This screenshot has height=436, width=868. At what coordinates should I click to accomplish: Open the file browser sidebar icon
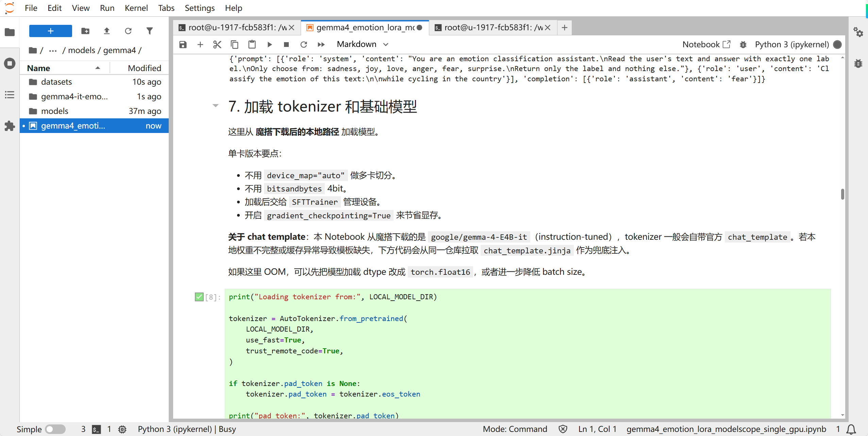pyautogui.click(x=10, y=32)
